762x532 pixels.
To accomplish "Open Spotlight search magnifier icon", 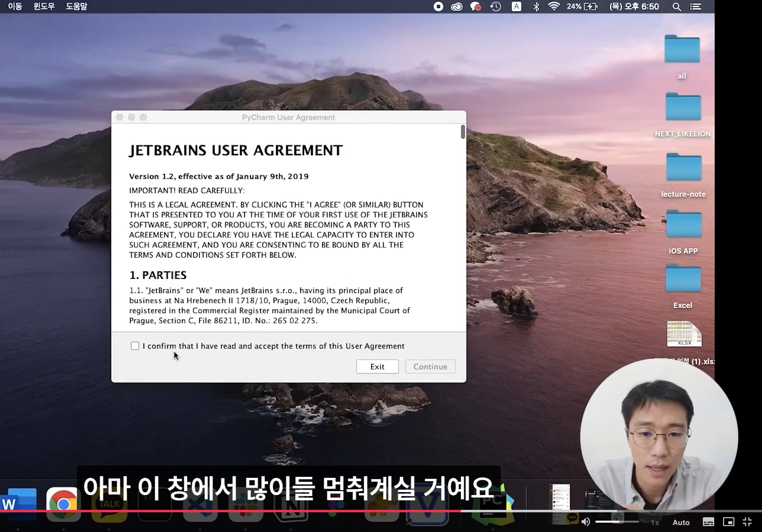I will pos(677,6).
